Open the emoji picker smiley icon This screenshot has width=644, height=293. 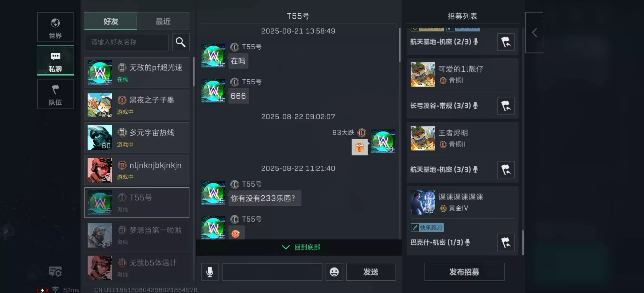point(334,272)
